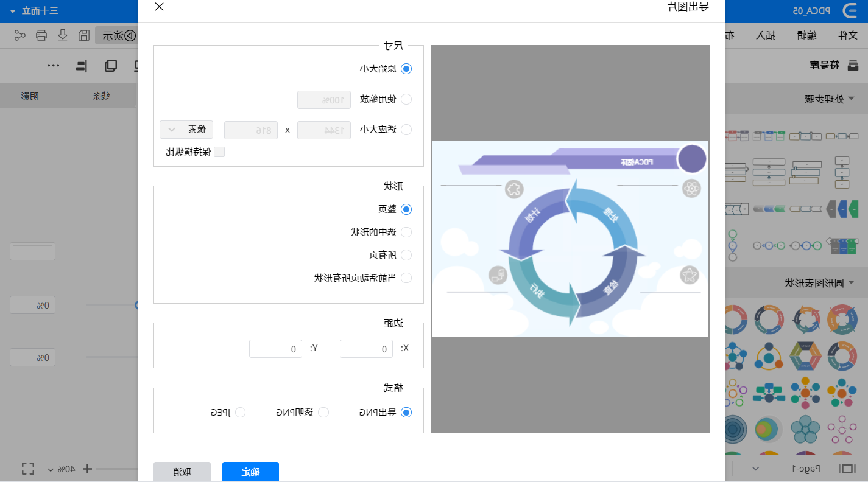Select the 原始大小 radio button
The width and height of the screenshot is (868, 482).
406,69
